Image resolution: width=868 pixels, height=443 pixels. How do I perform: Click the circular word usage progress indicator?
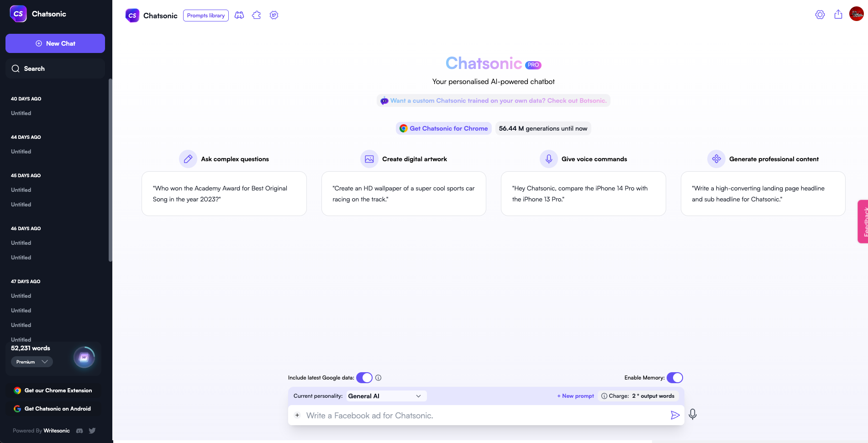(x=84, y=358)
